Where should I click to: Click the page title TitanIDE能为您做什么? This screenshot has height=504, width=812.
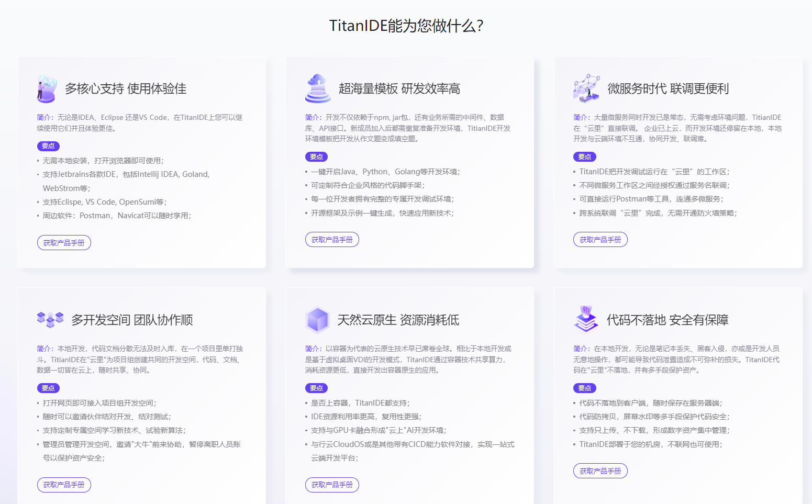point(406,26)
